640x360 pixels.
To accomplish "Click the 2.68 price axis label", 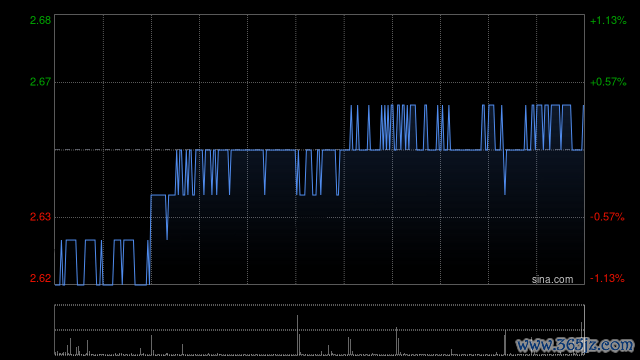I will pos(40,20).
